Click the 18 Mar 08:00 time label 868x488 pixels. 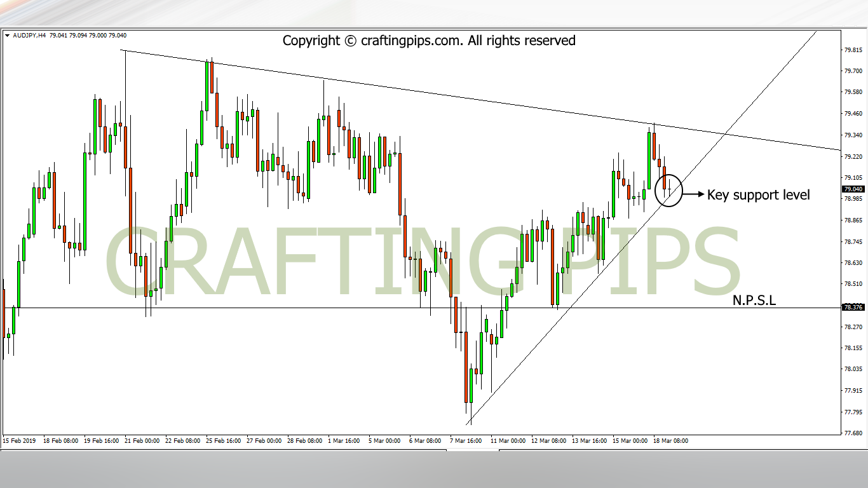click(670, 440)
